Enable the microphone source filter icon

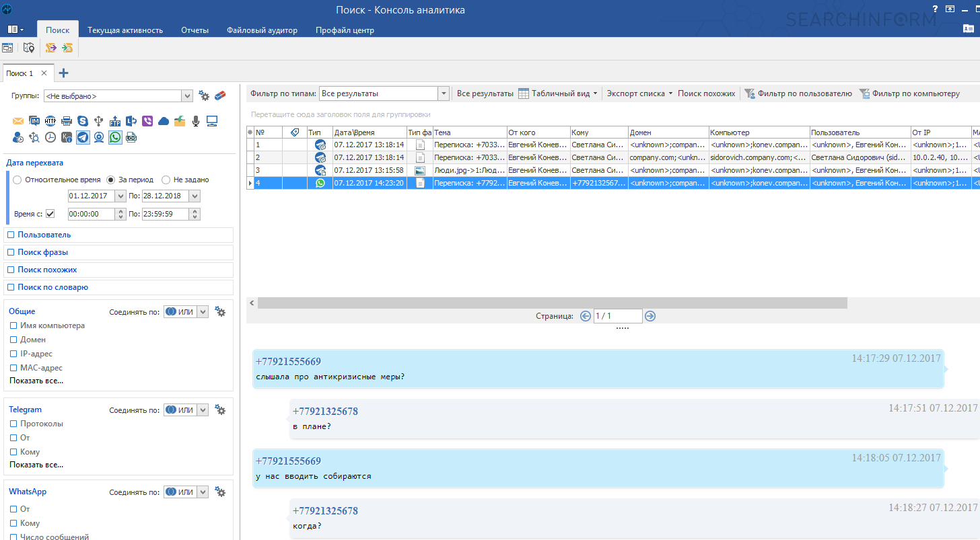(196, 121)
